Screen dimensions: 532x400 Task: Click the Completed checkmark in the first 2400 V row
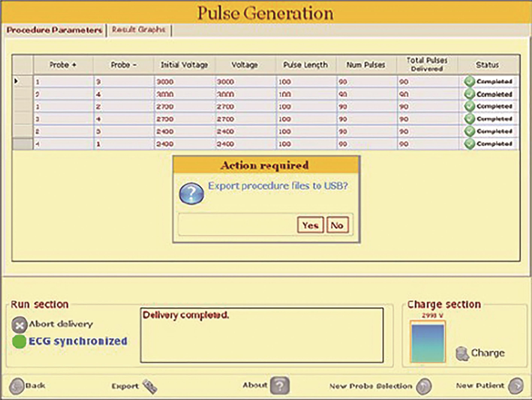click(469, 131)
